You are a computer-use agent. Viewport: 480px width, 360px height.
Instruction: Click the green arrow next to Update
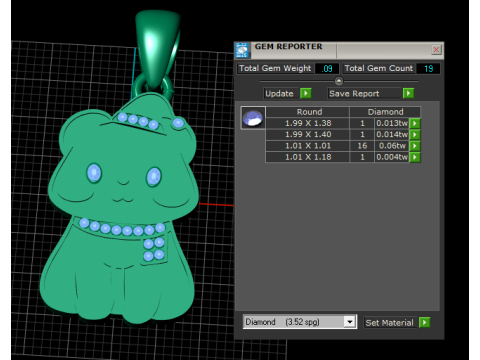click(x=306, y=93)
